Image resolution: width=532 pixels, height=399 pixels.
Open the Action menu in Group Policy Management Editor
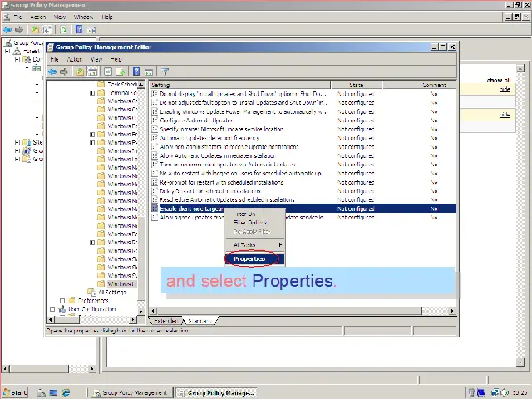coord(74,59)
